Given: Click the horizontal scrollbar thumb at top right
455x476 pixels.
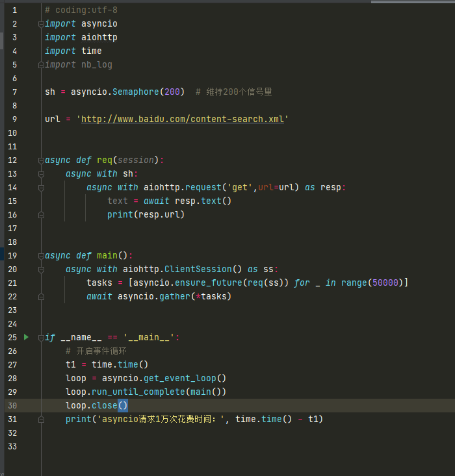Looking at the screenshot, I should 413,1.
